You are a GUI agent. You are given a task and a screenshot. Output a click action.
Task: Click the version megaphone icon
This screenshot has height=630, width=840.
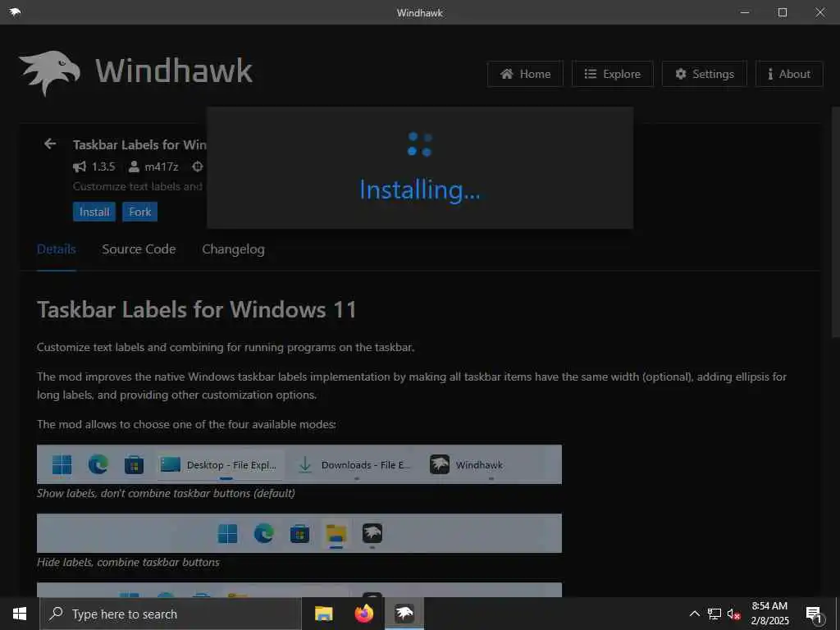tap(80, 167)
